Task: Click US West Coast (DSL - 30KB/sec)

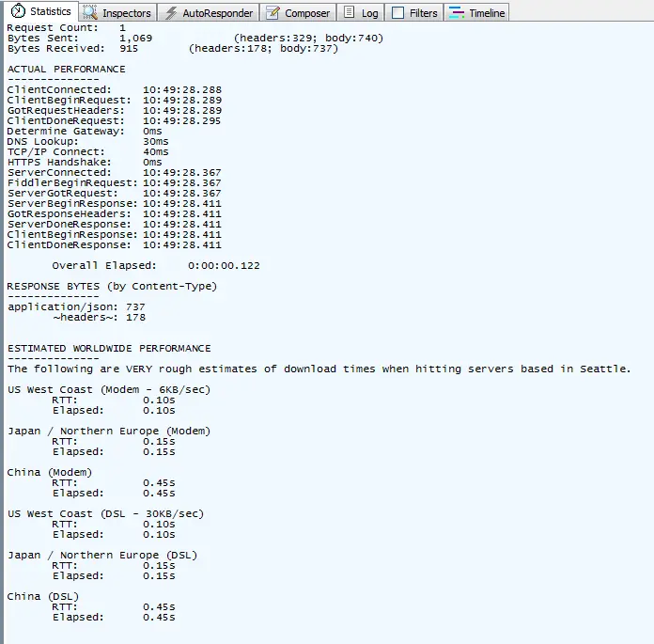Action: (105, 513)
